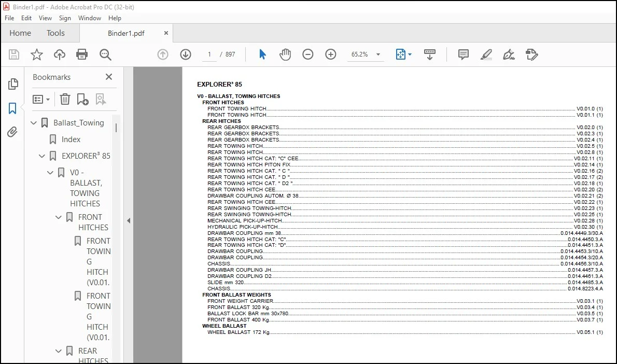This screenshot has width=617, height=364.
Task: Go to previous page arrow
Action: (x=162, y=54)
